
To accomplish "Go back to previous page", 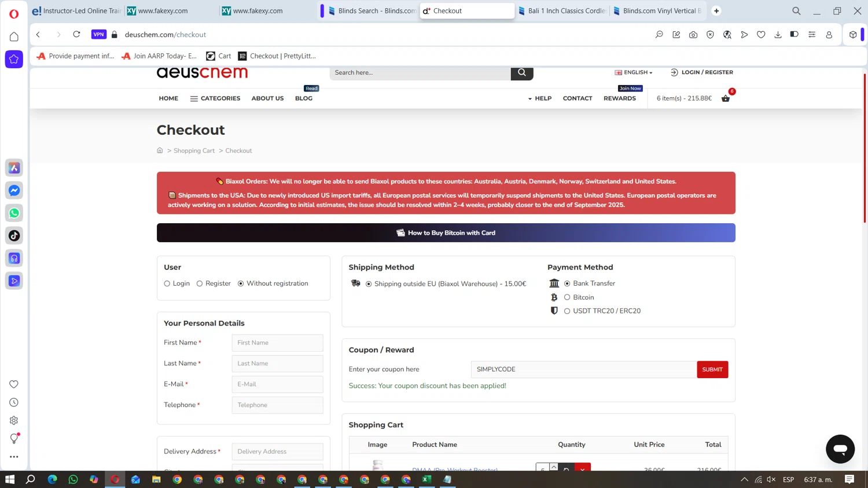I will (x=38, y=35).
